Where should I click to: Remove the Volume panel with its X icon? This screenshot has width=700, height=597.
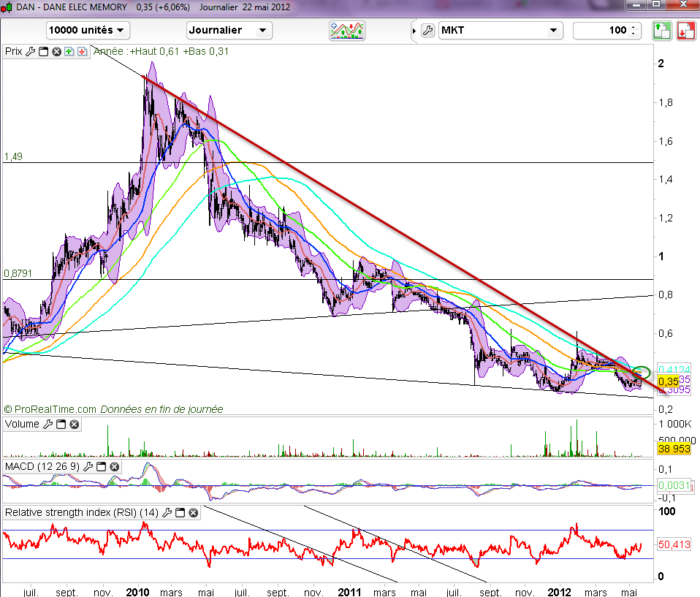click(74, 425)
